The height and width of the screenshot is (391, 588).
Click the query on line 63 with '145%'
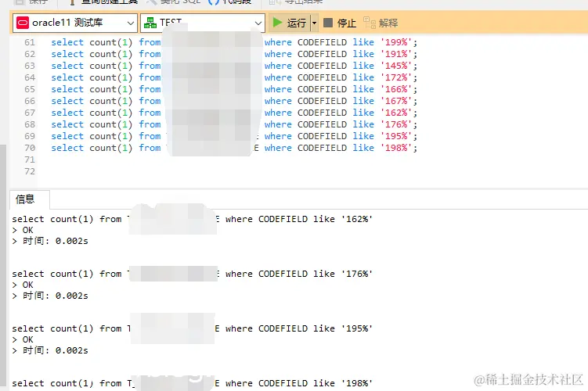234,66
